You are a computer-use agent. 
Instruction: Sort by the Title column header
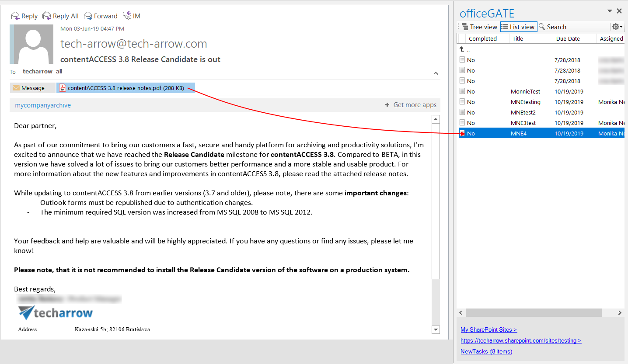click(x=531, y=39)
